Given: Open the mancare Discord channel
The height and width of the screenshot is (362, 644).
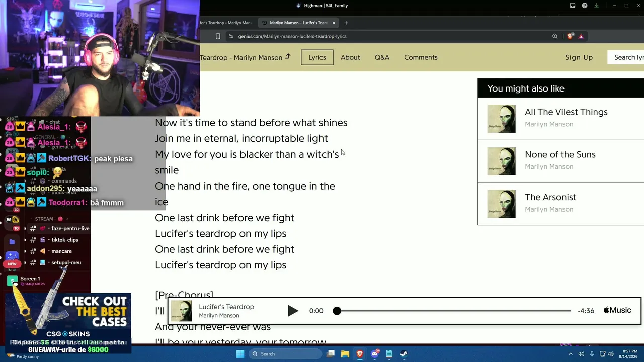Looking at the screenshot, I should [60, 251].
